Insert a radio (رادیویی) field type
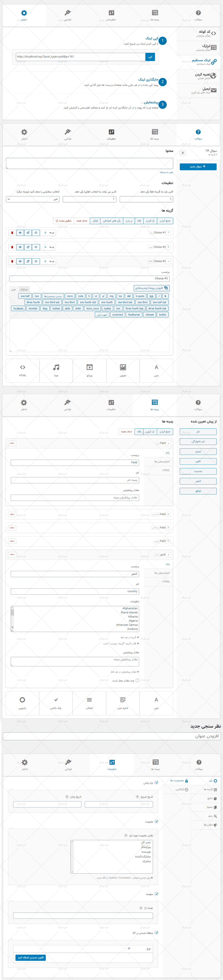223x980 pixels. tap(23, 703)
